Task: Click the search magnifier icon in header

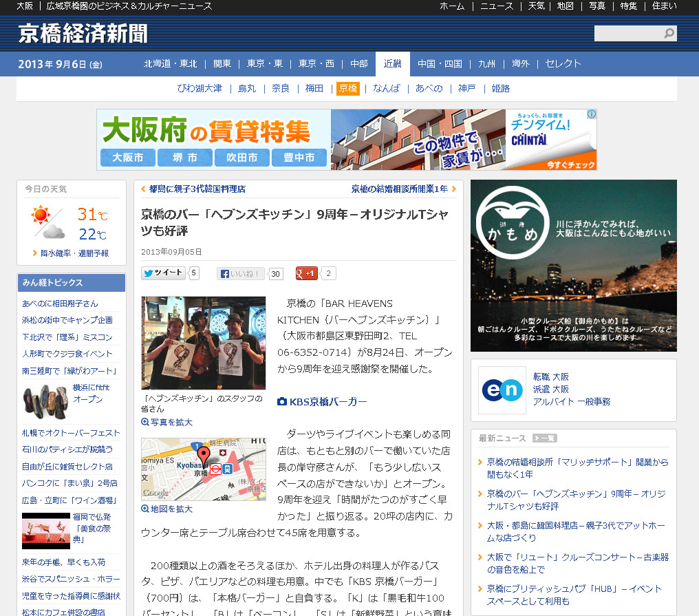Action: 669,34
